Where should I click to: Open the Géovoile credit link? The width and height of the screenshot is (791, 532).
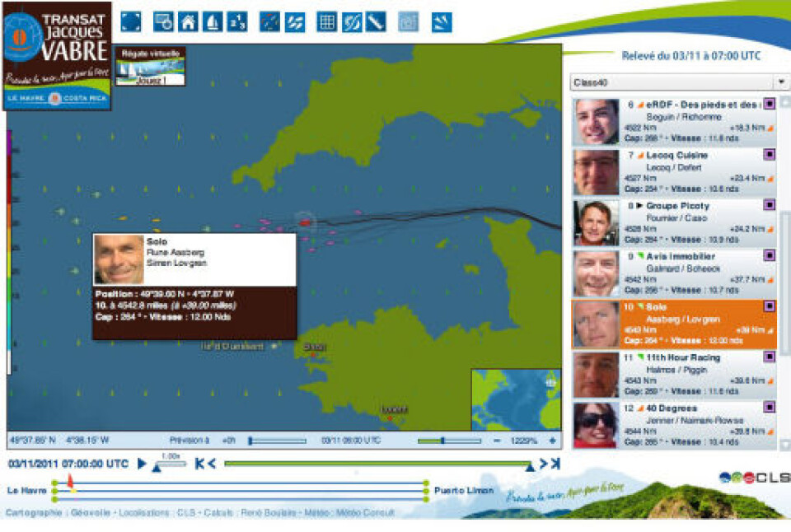(x=91, y=512)
